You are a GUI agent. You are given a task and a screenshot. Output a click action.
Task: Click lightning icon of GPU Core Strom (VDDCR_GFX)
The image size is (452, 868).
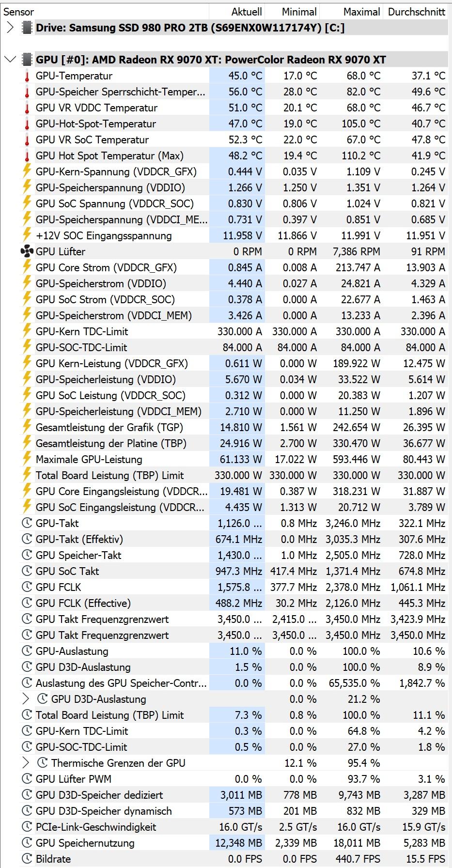point(27,267)
